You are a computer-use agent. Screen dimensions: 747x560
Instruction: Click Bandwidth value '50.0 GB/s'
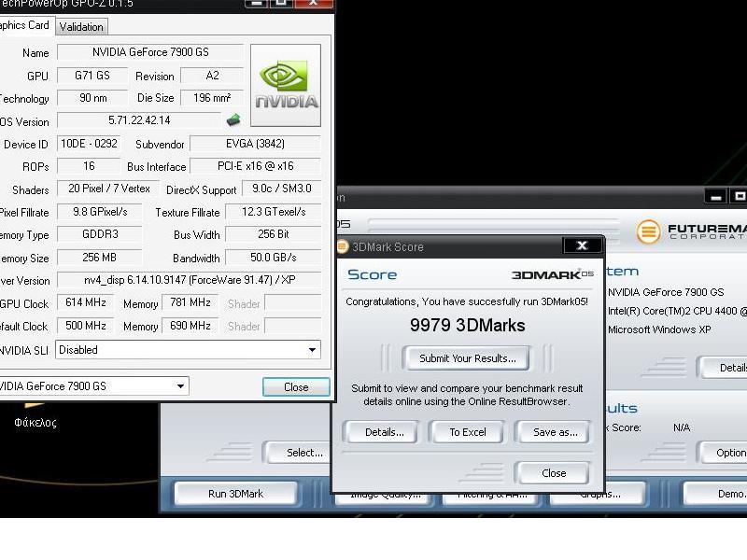(274, 258)
